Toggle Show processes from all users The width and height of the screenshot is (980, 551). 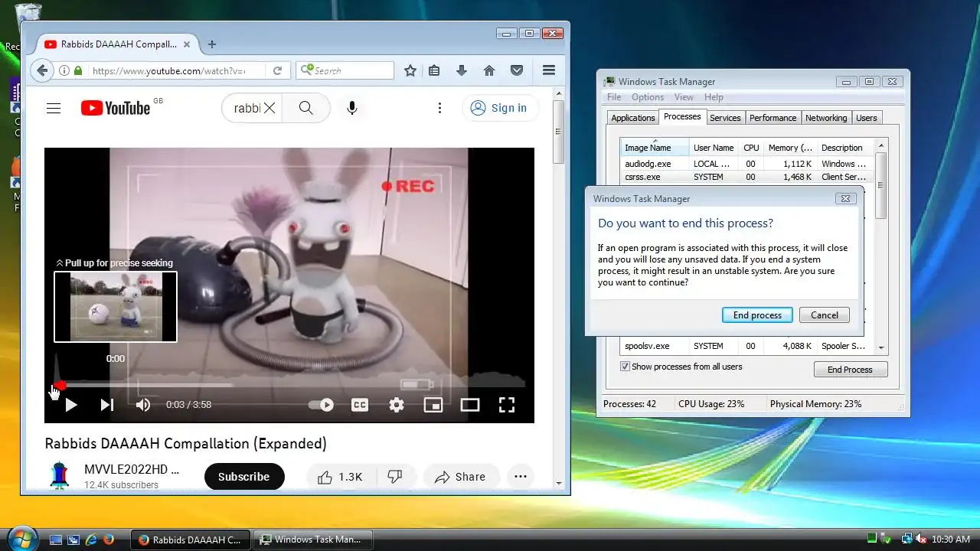pyautogui.click(x=625, y=367)
